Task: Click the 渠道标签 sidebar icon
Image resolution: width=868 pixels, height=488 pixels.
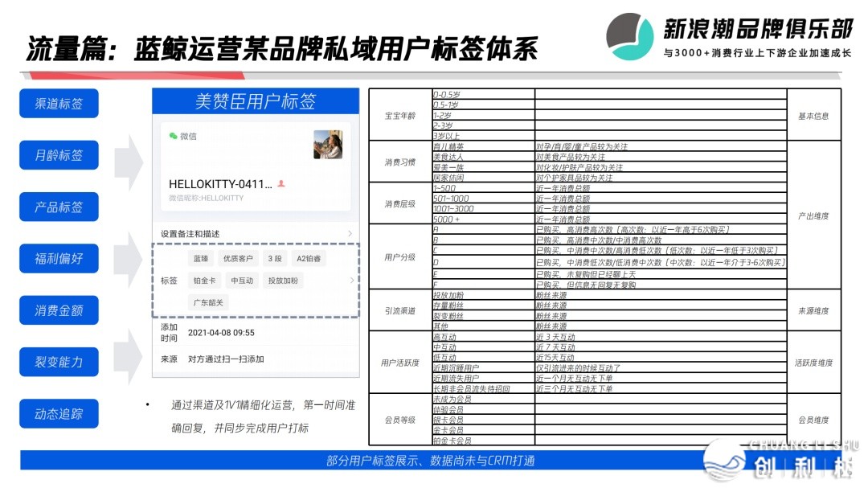Action: point(58,103)
